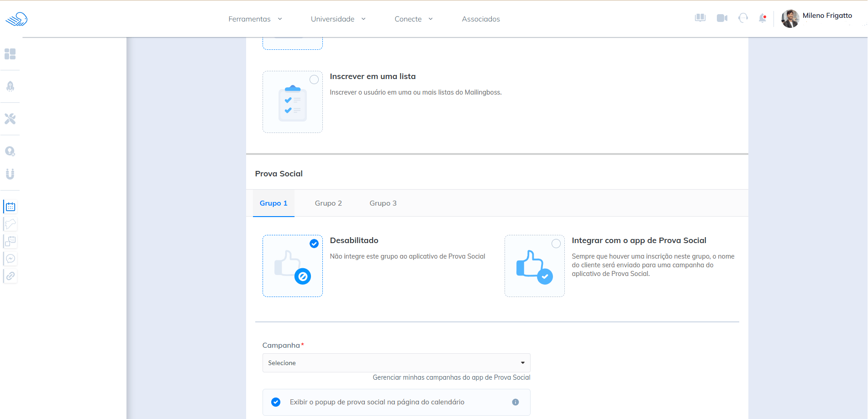Open the headset support icon

743,18
